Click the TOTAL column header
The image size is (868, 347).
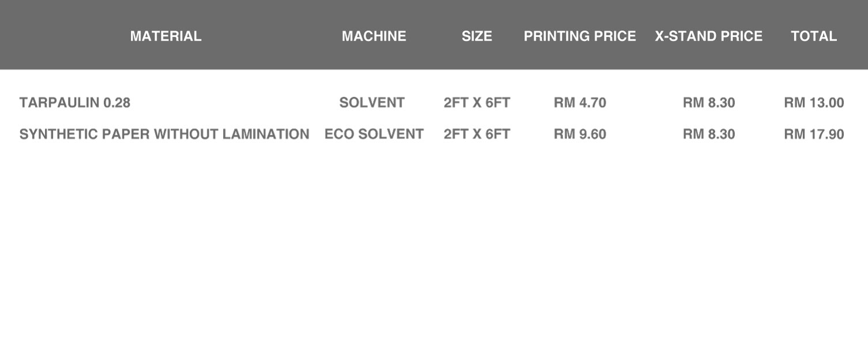[x=813, y=36]
